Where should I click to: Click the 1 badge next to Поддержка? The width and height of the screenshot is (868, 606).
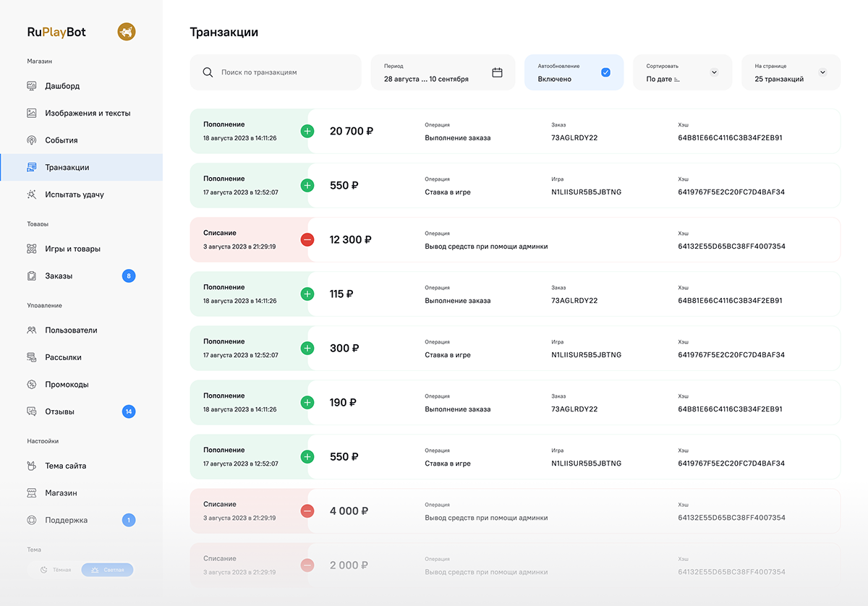pos(129,520)
